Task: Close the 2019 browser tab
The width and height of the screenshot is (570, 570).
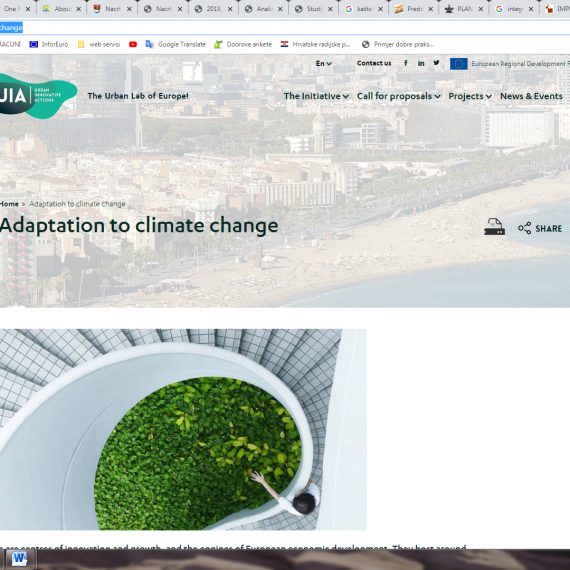Action: click(230, 9)
